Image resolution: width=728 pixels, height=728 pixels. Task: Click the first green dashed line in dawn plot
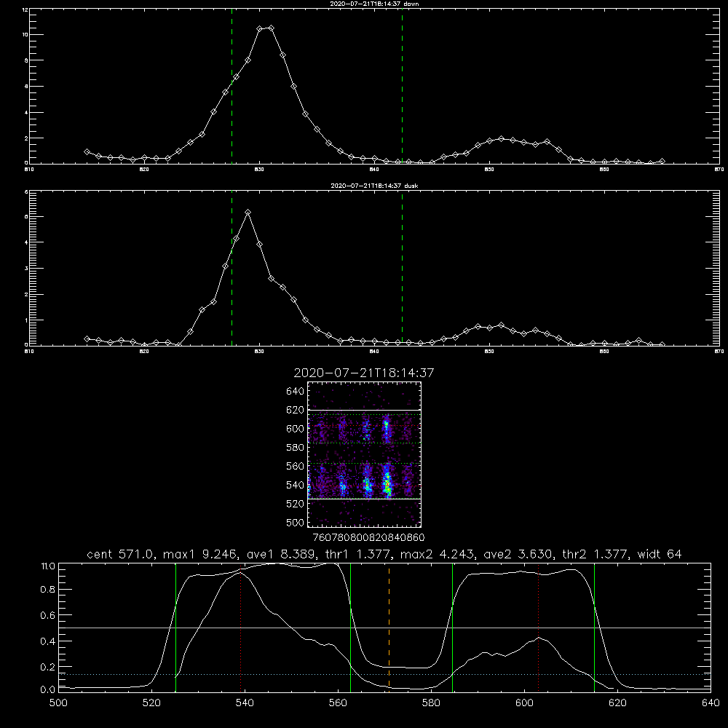coord(232,86)
